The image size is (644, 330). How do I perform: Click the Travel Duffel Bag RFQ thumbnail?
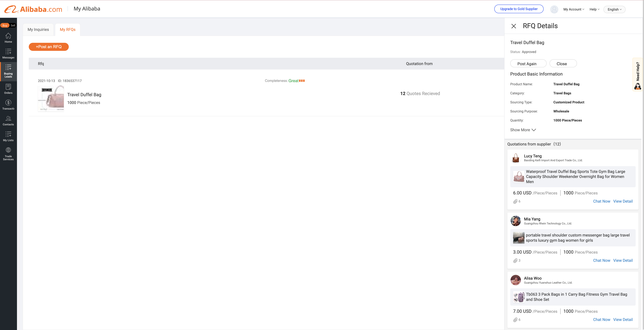pyautogui.click(x=51, y=99)
